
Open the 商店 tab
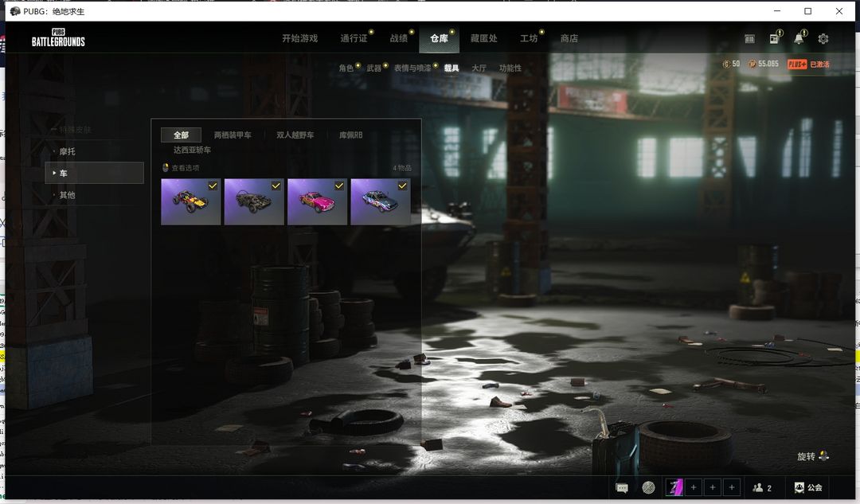(x=569, y=38)
